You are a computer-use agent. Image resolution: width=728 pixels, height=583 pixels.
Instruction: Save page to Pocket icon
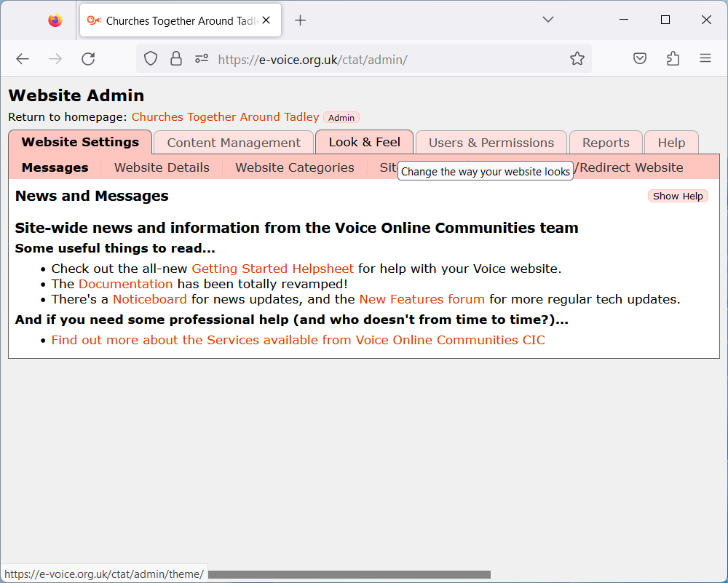[x=640, y=58]
